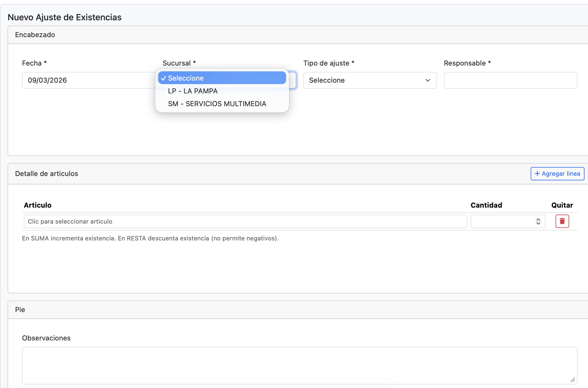Click the article selector field
This screenshot has height=388, width=588.
[x=245, y=222]
